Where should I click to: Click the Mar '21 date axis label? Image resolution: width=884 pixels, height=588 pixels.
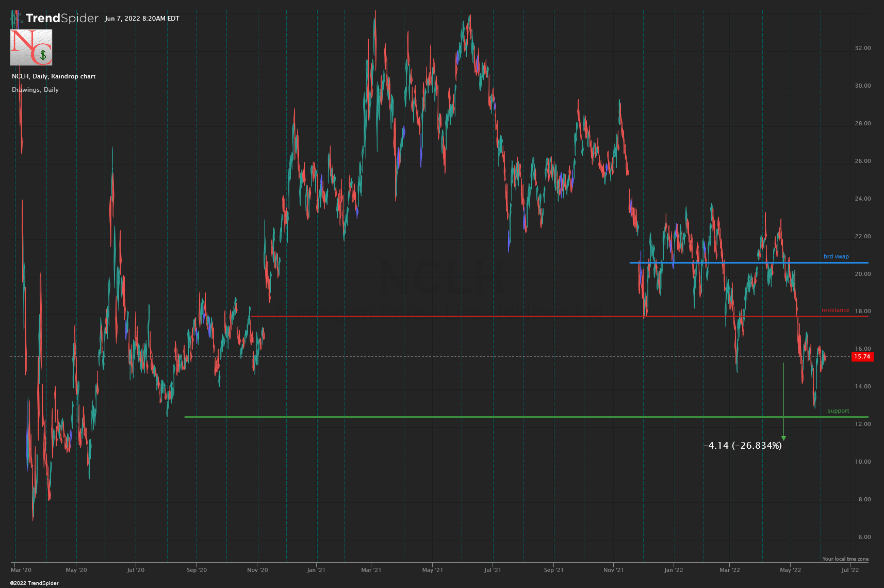[x=371, y=570]
